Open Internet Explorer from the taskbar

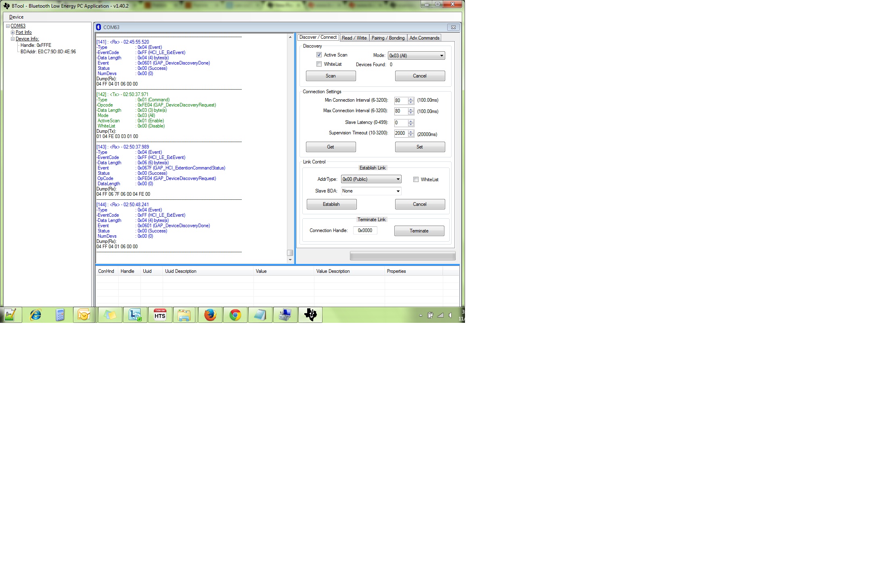pos(36,315)
